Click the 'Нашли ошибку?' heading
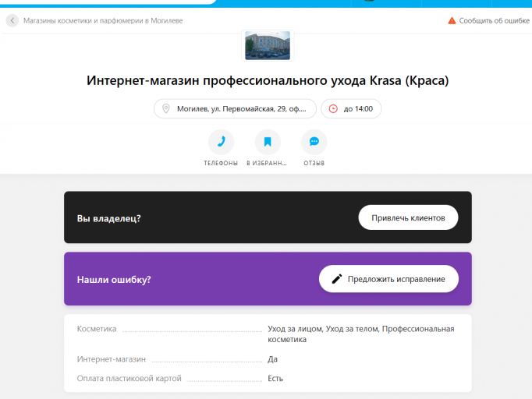Image resolution: width=532 pixels, height=399 pixels. click(114, 280)
